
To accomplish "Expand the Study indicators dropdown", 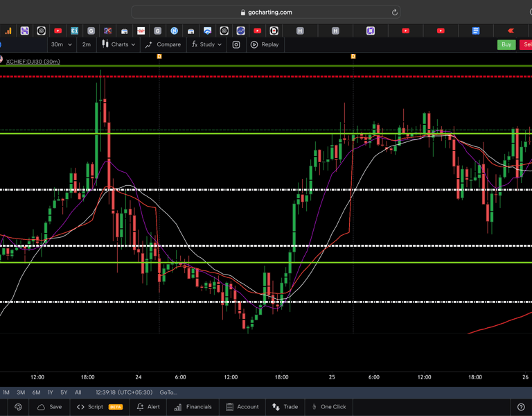I will pos(206,44).
